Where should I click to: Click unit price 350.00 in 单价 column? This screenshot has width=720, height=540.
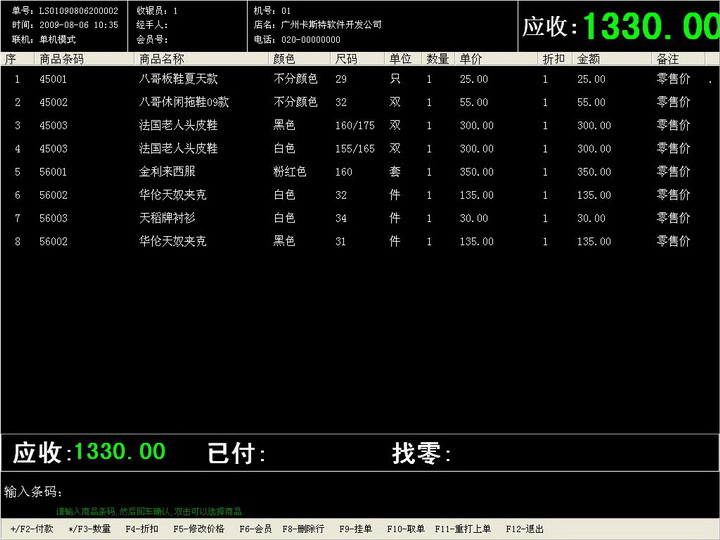pos(477,172)
